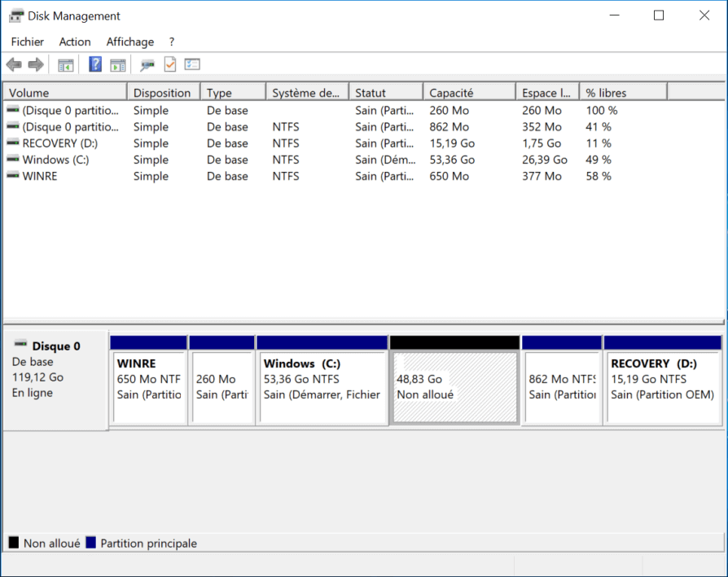Viewport: 728px width, 577px height.
Task: Click the checkmark document toolbar icon
Action: (x=170, y=64)
